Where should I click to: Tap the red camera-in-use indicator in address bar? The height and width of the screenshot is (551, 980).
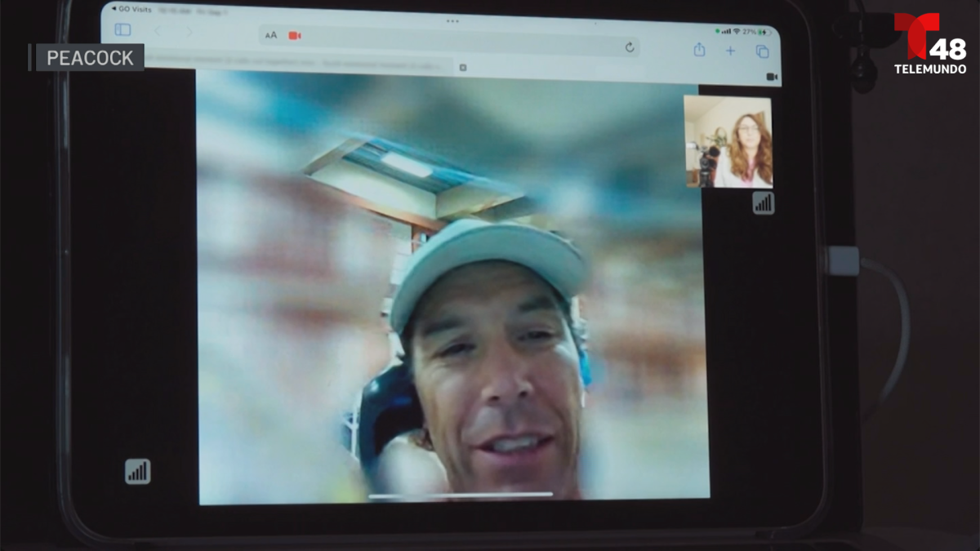click(x=293, y=35)
